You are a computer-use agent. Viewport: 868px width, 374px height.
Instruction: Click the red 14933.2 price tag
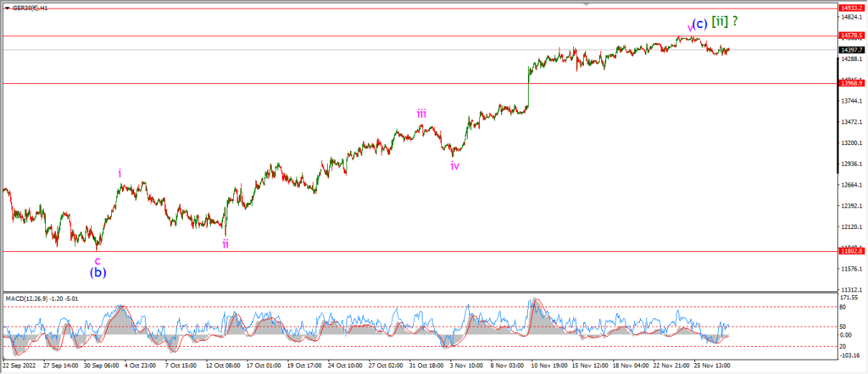coord(853,8)
